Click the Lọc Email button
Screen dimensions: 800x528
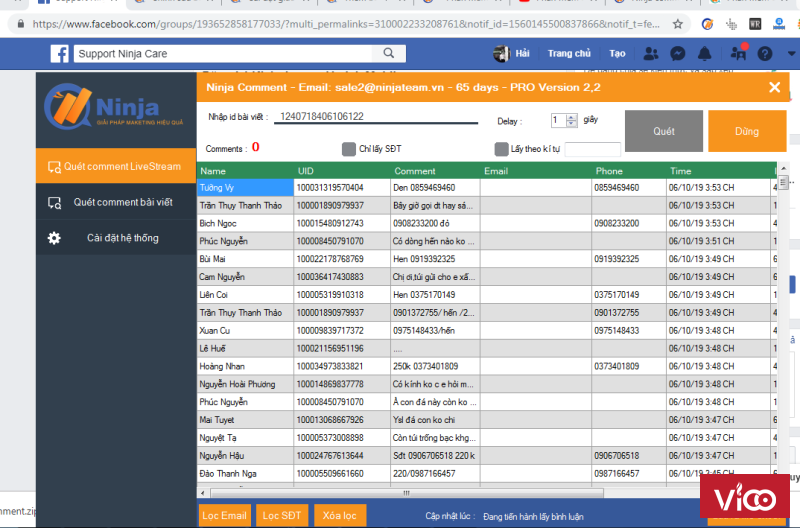[224, 515]
